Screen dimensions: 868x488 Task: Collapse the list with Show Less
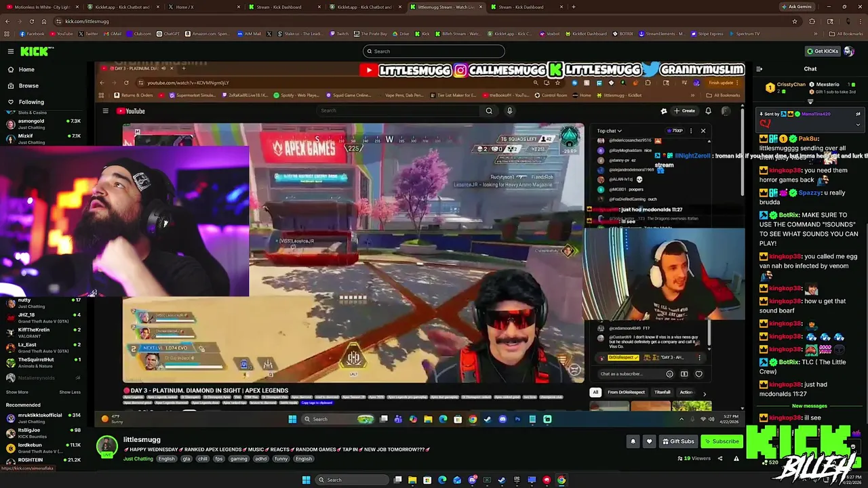[70, 392]
